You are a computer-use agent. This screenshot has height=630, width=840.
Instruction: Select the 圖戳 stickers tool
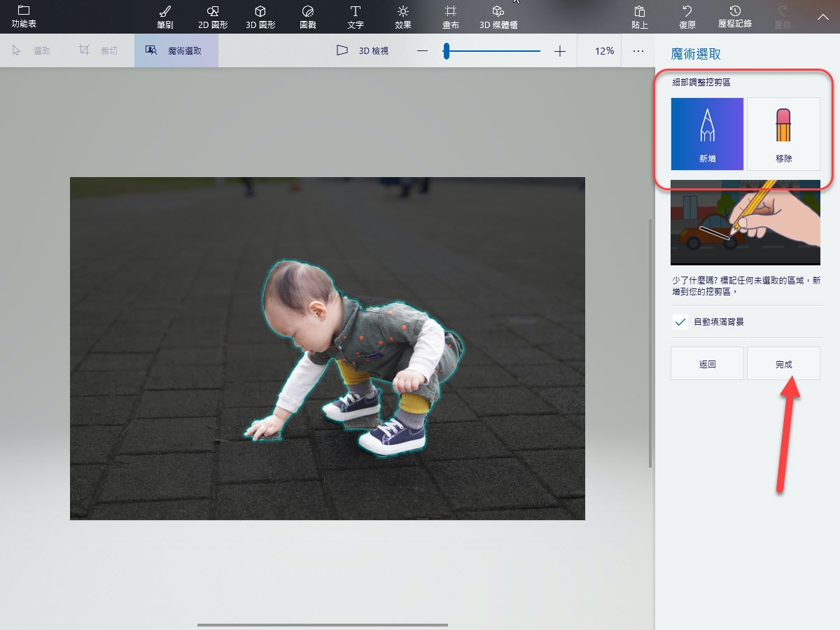click(x=307, y=17)
